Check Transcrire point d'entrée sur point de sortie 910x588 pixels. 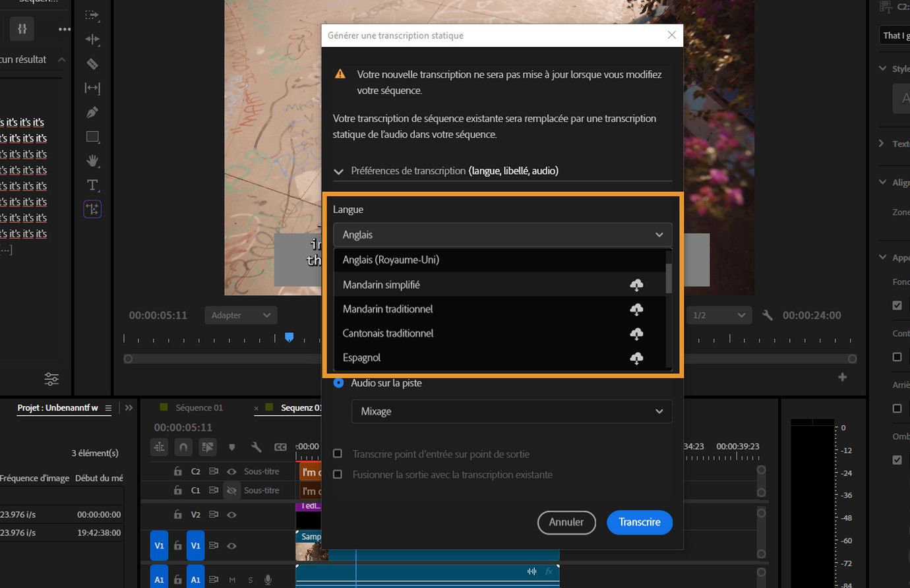[x=338, y=454]
